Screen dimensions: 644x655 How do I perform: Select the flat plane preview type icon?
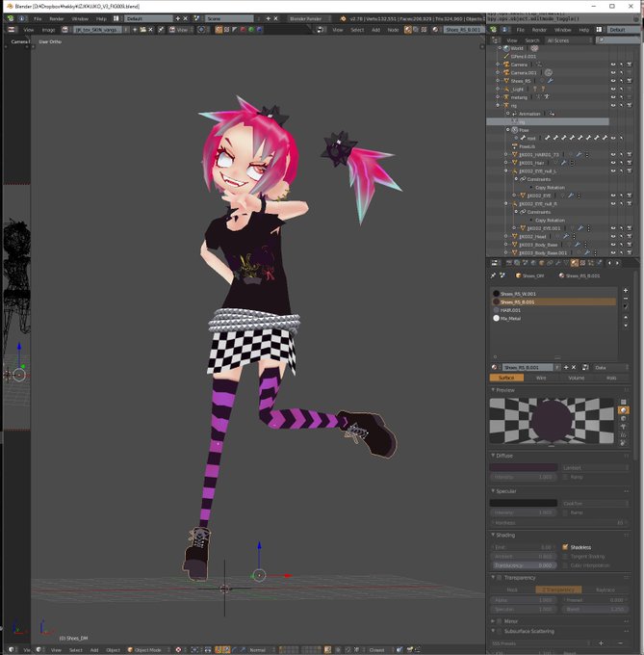point(623,402)
